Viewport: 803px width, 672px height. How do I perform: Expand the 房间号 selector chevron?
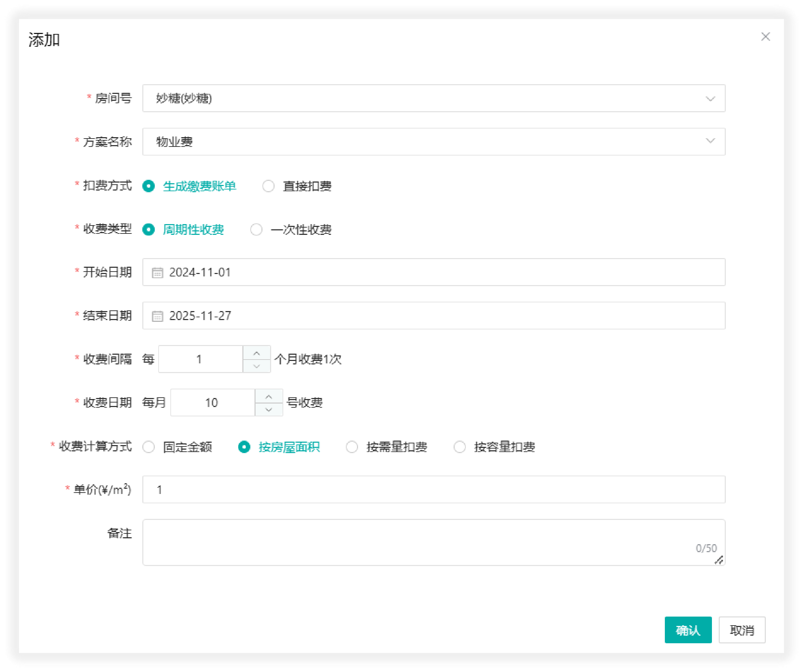(x=711, y=98)
